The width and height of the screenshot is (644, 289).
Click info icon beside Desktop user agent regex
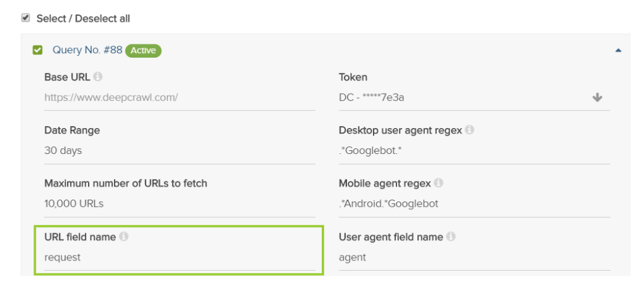click(469, 130)
